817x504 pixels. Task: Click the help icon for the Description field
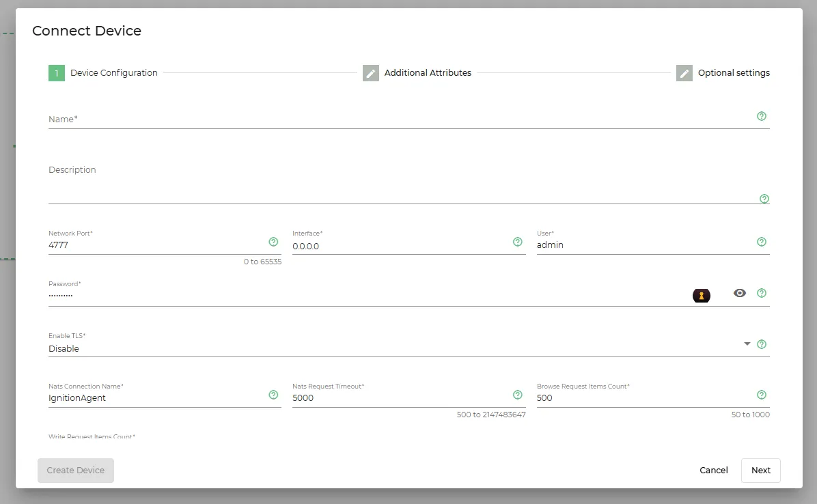tap(764, 199)
